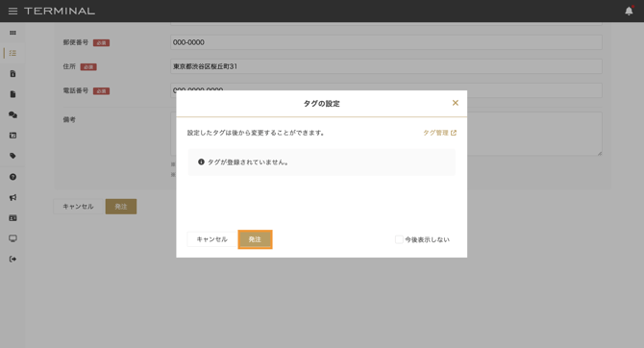This screenshot has width=644, height=348.
Task: Open the help question mark icon
Action: pos(12,177)
